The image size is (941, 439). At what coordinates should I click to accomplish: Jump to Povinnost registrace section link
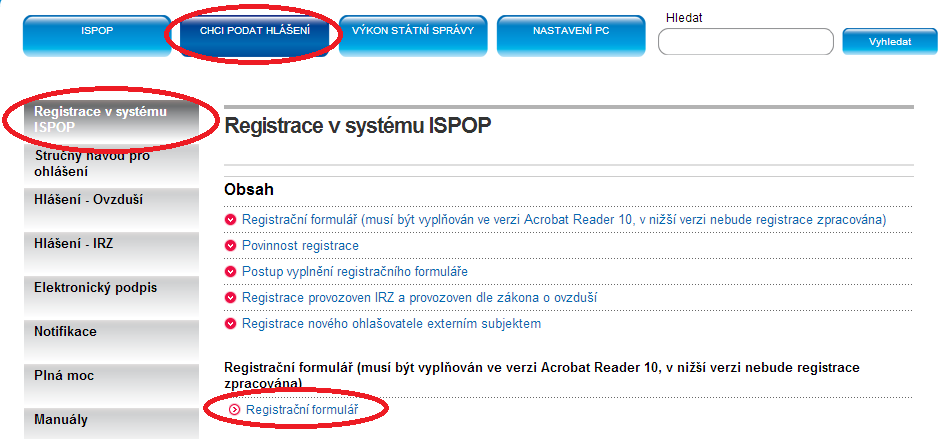pyautogui.click(x=300, y=245)
